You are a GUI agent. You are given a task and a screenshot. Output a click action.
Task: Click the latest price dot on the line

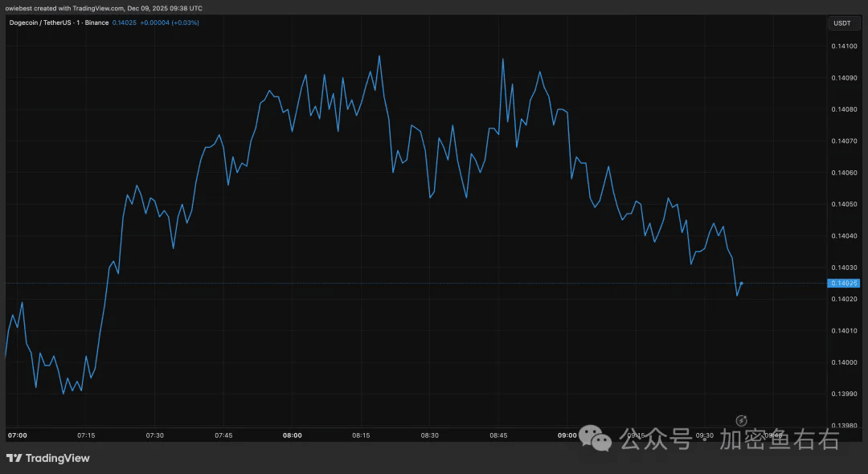tap(741, 283)
